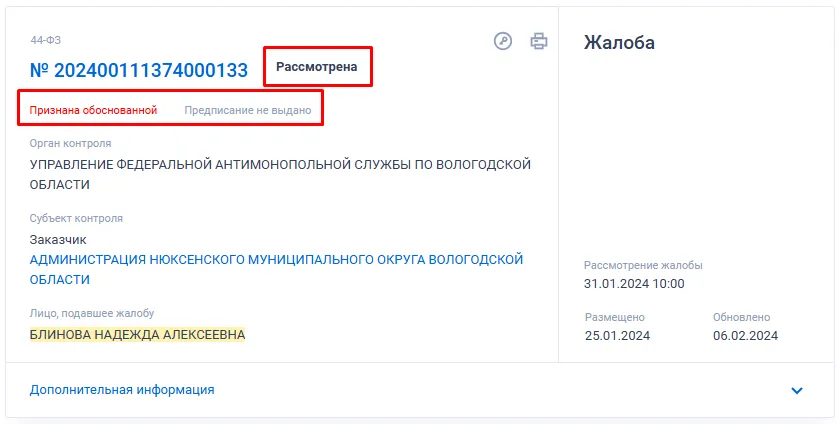839x424 pixels.
Task: Click the Рассмотрение жалобы label
Action: point(643,266)
